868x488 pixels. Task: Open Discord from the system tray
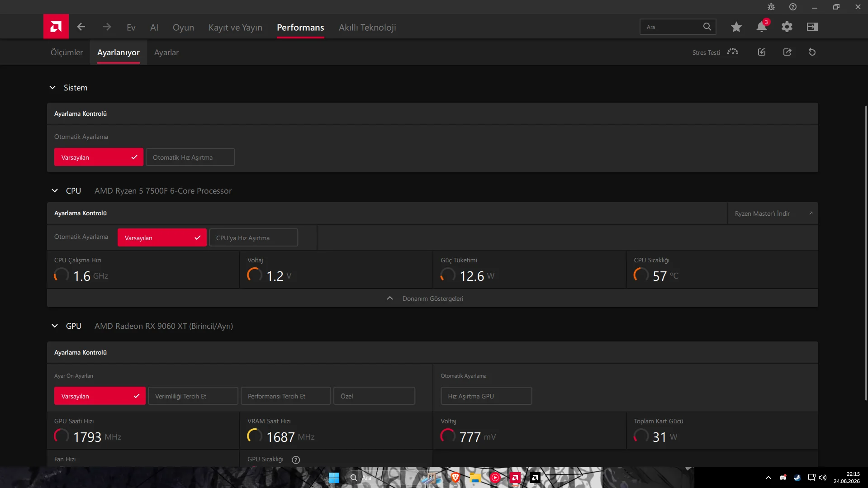[x=783, y=478]
